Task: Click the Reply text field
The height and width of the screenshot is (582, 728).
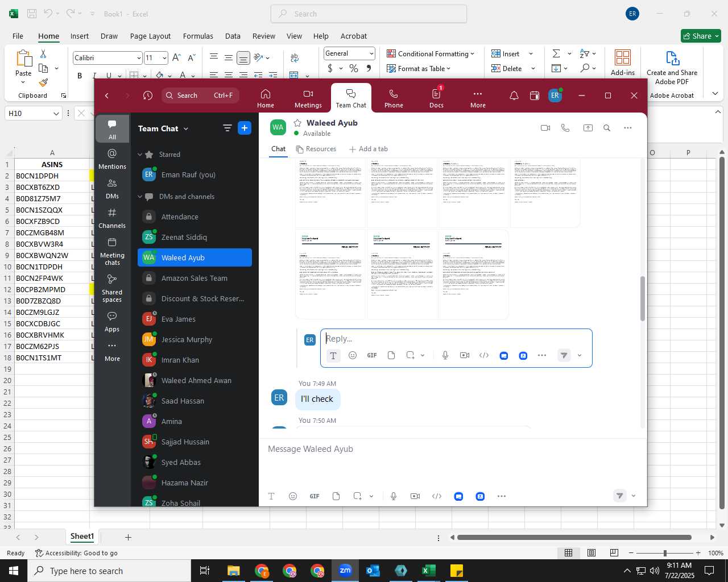Action: point(456,339)
